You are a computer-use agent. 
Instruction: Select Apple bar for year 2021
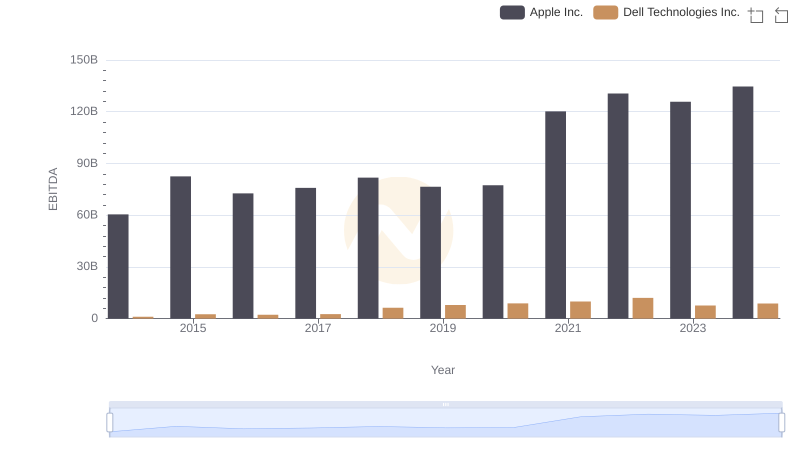[556, 215]
